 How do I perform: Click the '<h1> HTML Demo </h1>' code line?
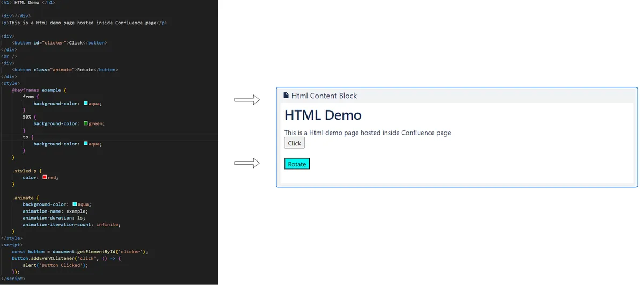[x=28, y=3]
